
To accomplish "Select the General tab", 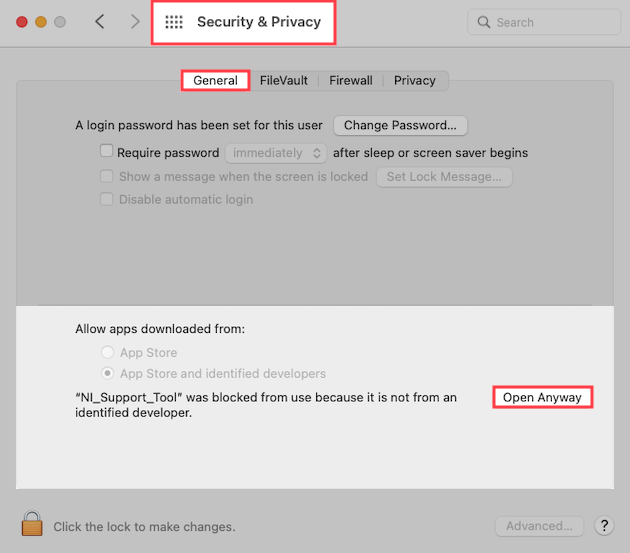I will click(x=215, y=80).
